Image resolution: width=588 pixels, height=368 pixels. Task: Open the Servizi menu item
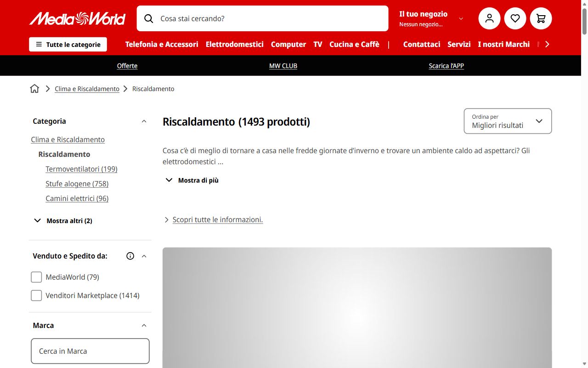coord(459,44)
